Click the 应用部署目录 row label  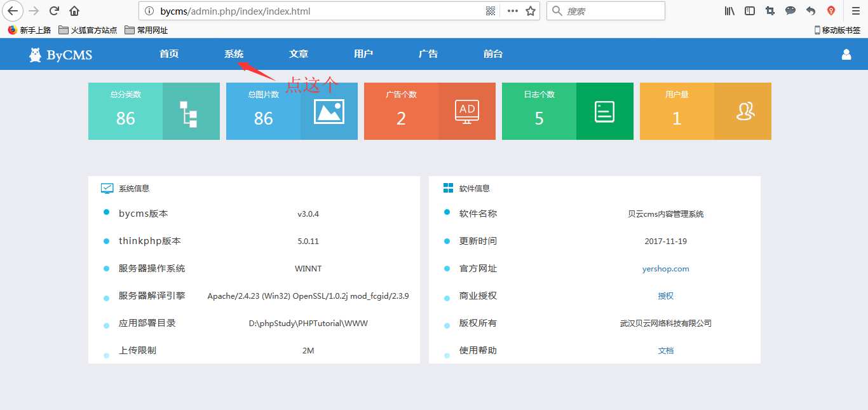147,324
